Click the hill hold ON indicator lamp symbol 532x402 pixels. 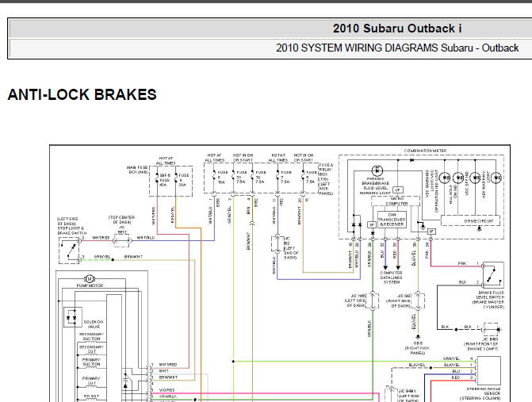coord(458,178)
